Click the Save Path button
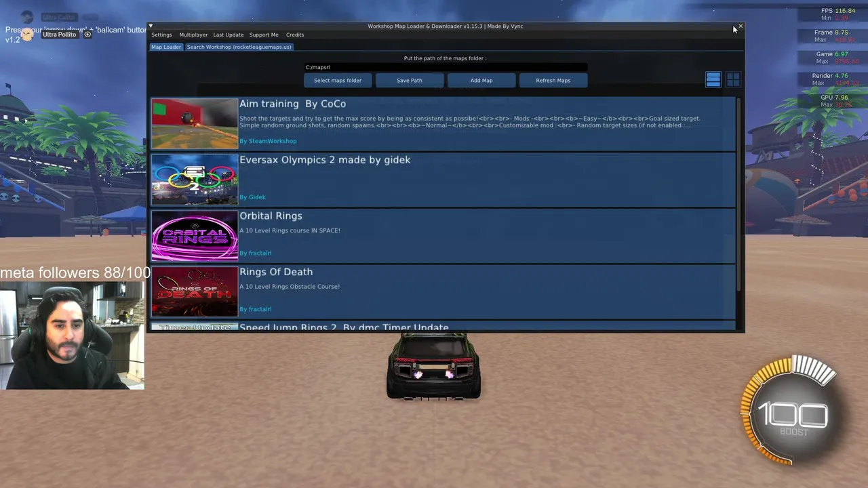This screenshot has width=868, height=488. pyautogui.click(x=410, y=80)
